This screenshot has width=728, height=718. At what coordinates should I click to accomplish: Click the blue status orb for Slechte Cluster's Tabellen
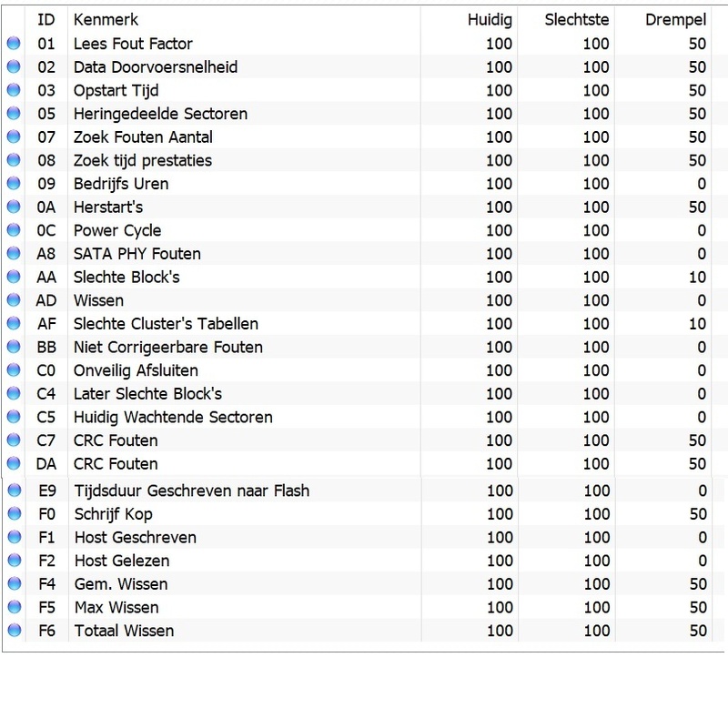[x=14, y=323]
